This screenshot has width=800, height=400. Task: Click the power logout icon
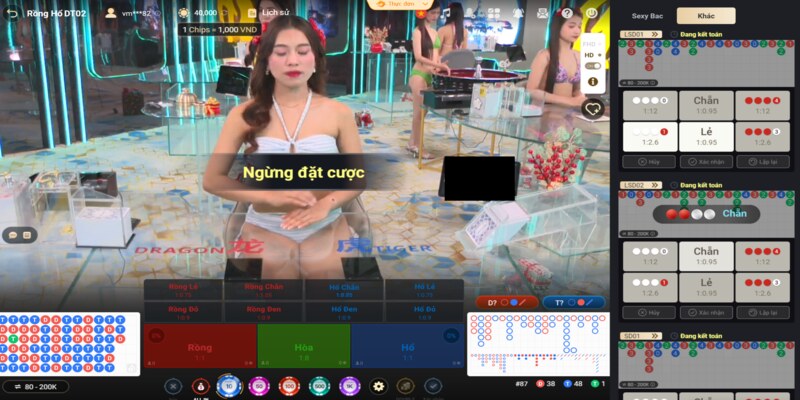click(591, 13)
